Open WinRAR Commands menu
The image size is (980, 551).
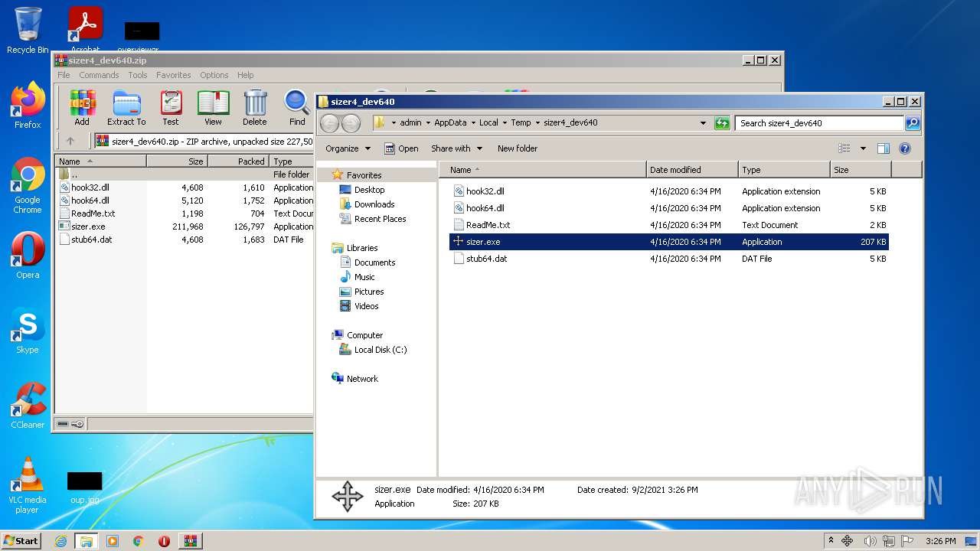(99, 75)
